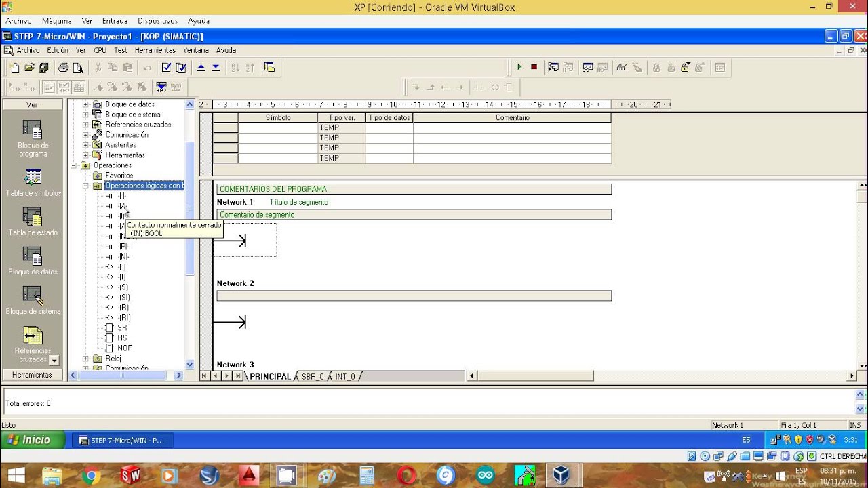The image size is (868, 488).
Task: Open Google Chrome from the Windows taskbar
Action: (92, 475)
